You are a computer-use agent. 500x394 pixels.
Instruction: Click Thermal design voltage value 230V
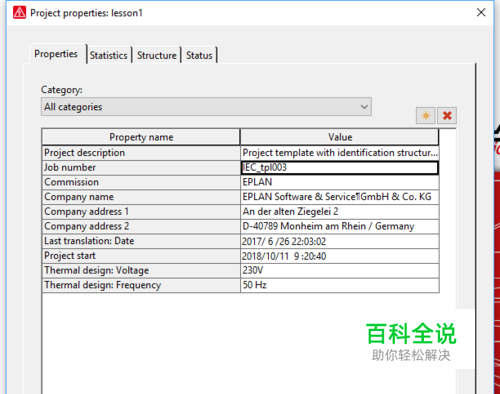(x=340, y=270)
